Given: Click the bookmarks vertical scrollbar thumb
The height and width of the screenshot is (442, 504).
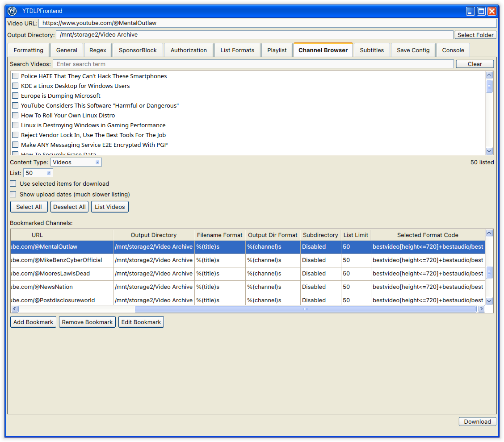Looking at the screenshot, I should tap(489, 272).
